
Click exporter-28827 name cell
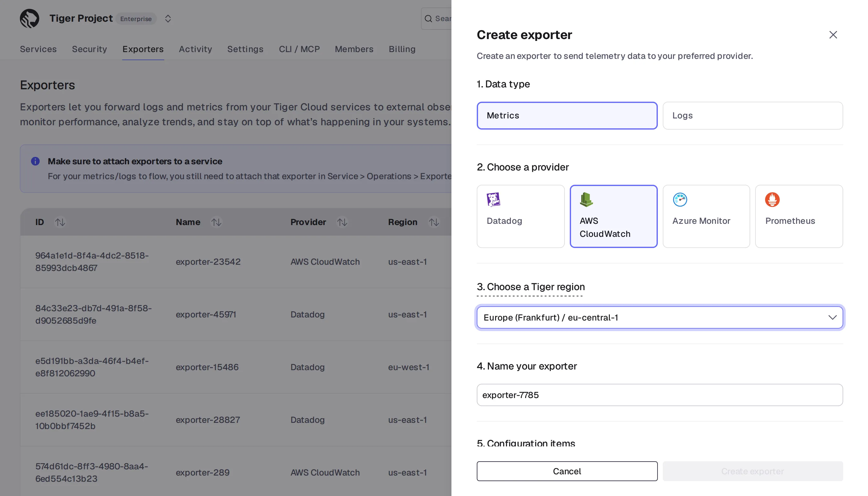208,420
